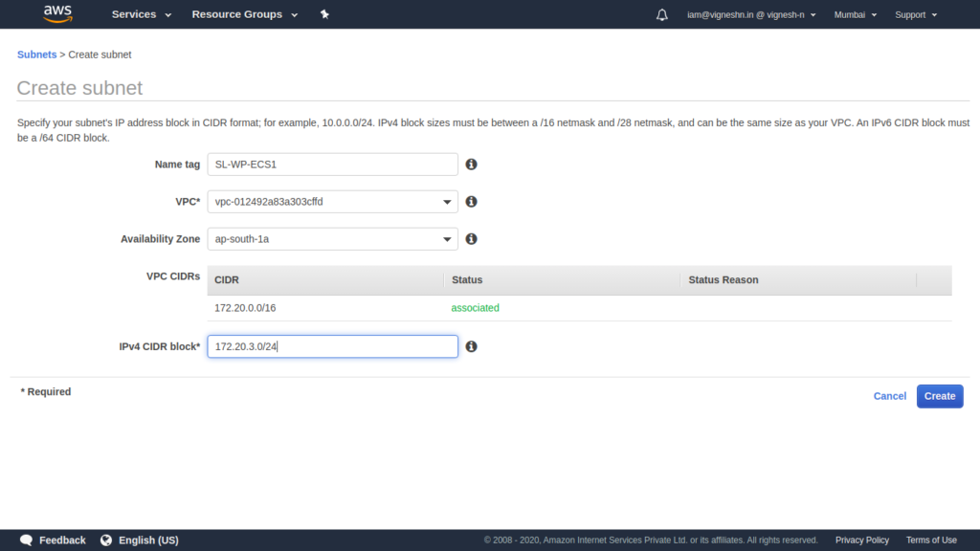Pin a shortcut with the pushpin icon
The height and width of the screenshot is (551, 980).
tap(324, 14)
